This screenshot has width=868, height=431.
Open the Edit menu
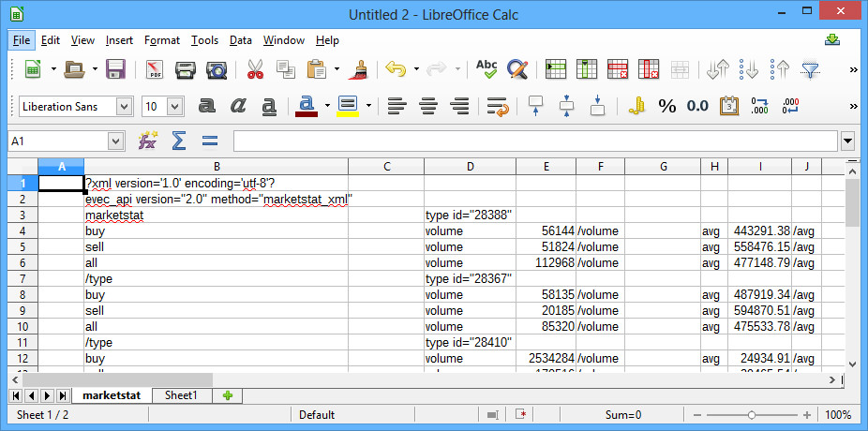[51, 40]
